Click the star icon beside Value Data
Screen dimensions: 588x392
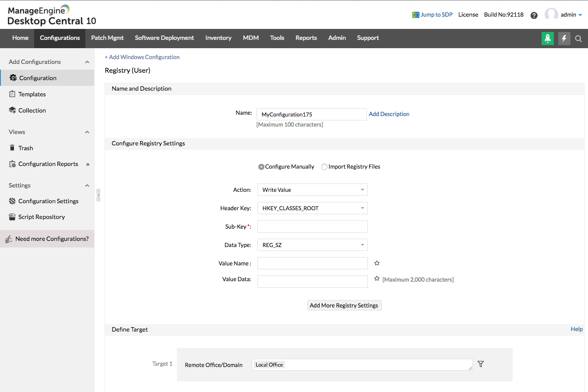tap(377, 279)
